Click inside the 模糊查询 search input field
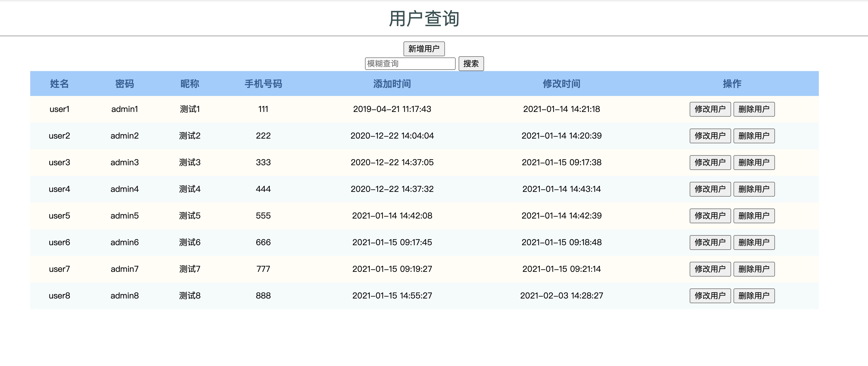 [410, 64]
